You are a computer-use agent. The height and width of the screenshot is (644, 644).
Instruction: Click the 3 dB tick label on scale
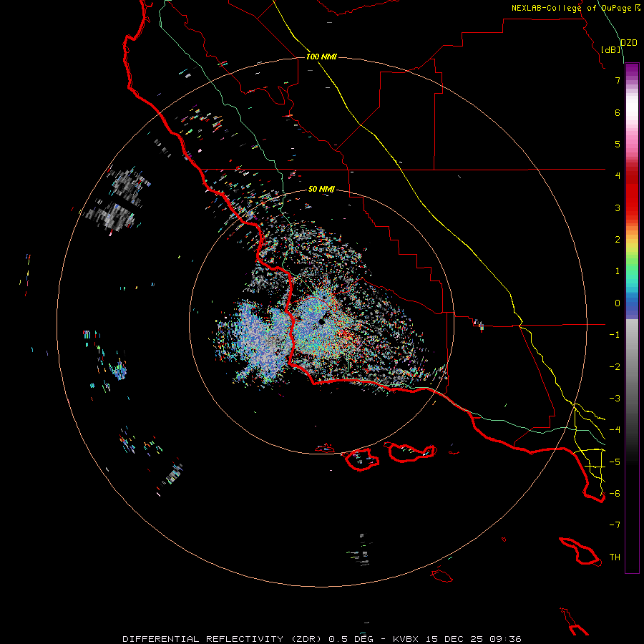pos(618,208)
